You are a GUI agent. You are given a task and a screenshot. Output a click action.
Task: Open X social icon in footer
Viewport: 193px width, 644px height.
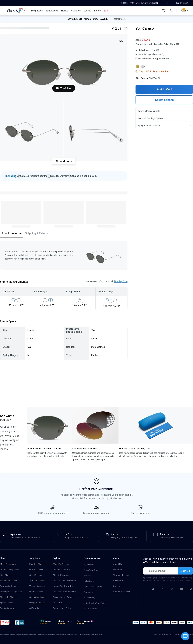[x=162, y=589]
